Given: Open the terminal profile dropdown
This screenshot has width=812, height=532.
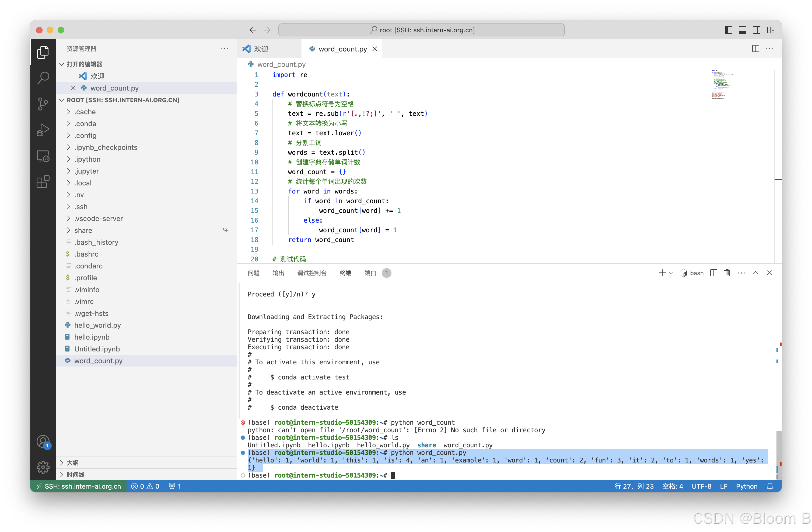Looking at the screenshot, I should point(671,273).
